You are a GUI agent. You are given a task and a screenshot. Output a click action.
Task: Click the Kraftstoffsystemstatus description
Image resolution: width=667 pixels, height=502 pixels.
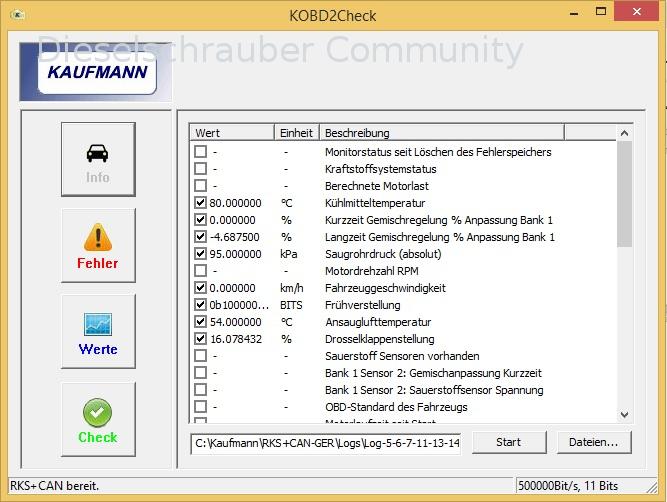380,169
